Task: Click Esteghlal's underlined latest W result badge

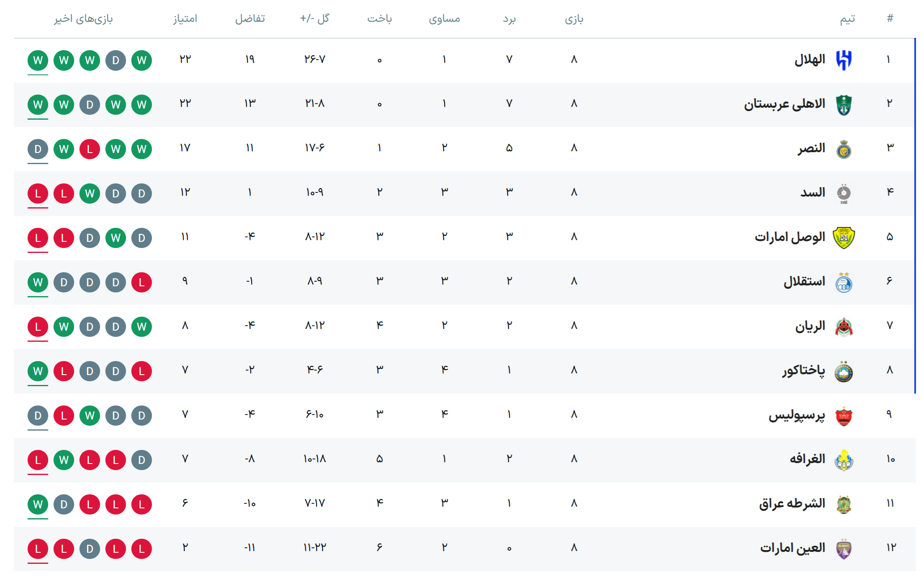Action: (x=38, y=283)
